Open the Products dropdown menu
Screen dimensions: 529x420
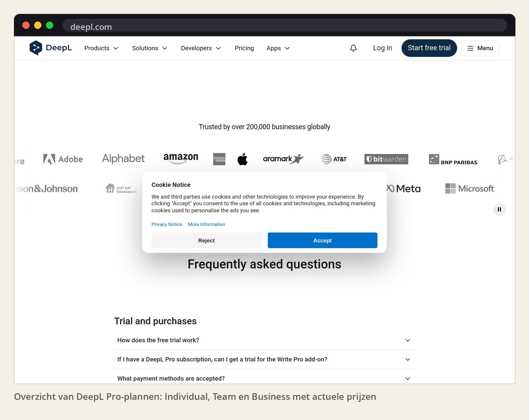(x=101, y=48)
